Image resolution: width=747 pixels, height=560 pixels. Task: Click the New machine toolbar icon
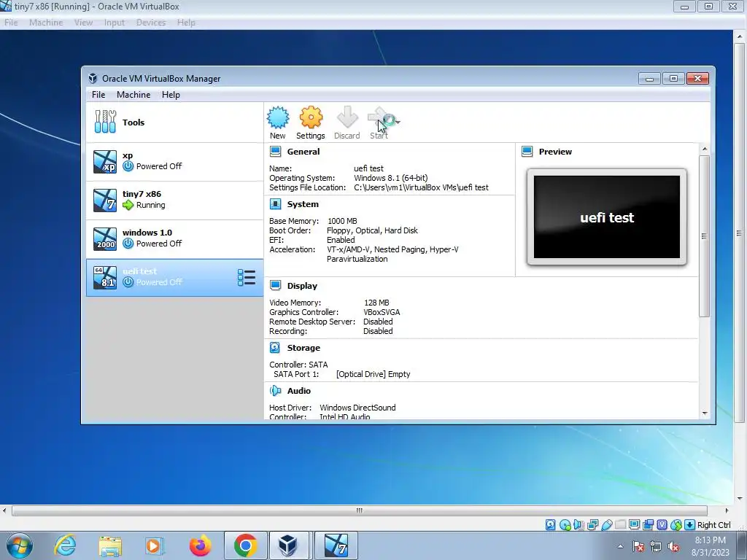(278, 117)
